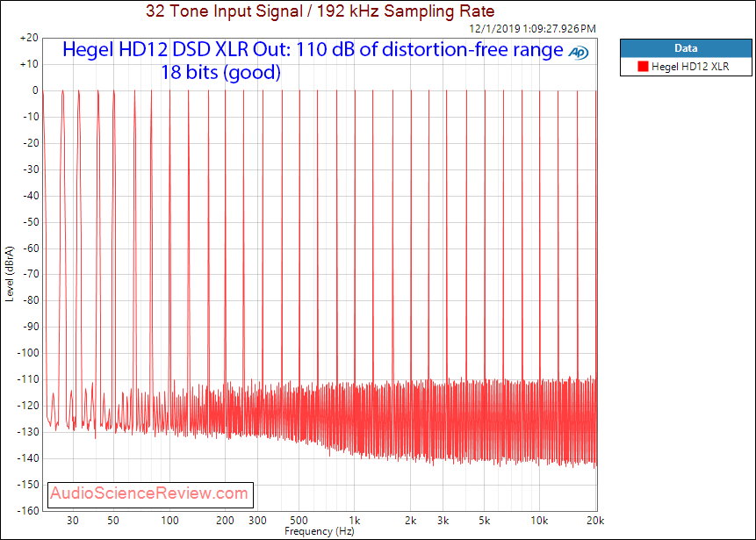Screen dimensions: 756x540
Task: Click the "10k" frequency axis tick
Action: click(x=539, y=521)
